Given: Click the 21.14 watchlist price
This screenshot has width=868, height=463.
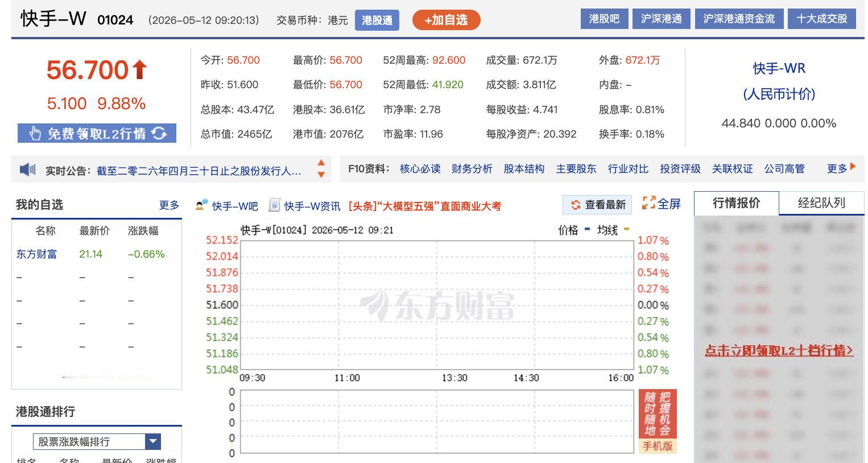Looking at the screenshot, I should (x=91, y=254).
